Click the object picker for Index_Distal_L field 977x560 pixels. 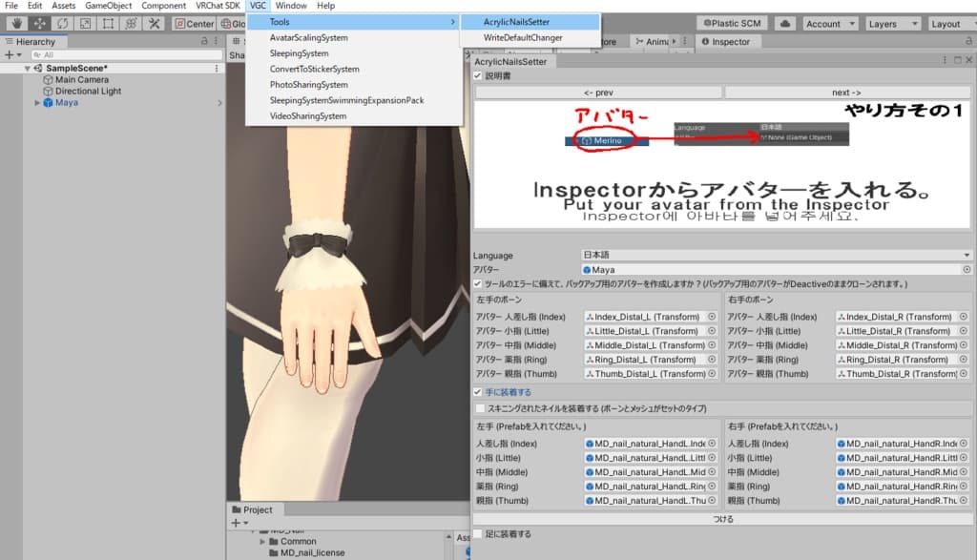tap(712, 317)
